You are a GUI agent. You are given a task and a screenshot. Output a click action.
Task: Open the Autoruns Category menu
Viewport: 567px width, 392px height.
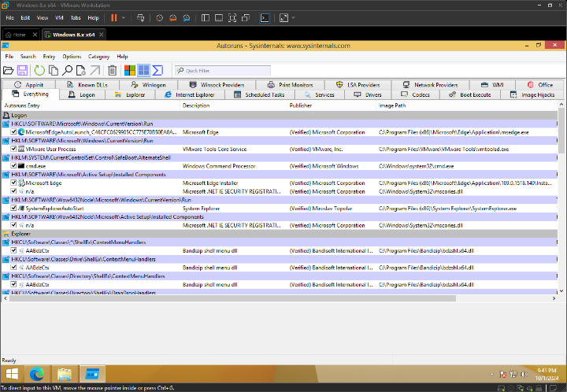[98, 57]
